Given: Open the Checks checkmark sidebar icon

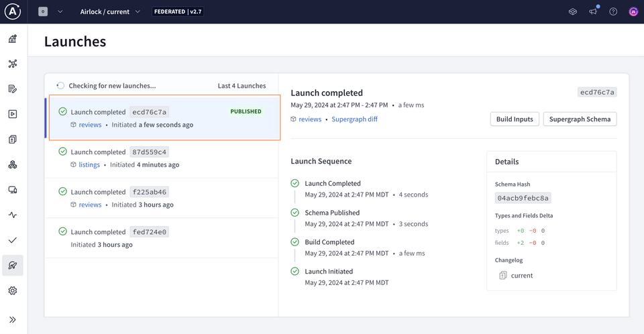Looking at the screenshot, I should (x=13, y=240).
